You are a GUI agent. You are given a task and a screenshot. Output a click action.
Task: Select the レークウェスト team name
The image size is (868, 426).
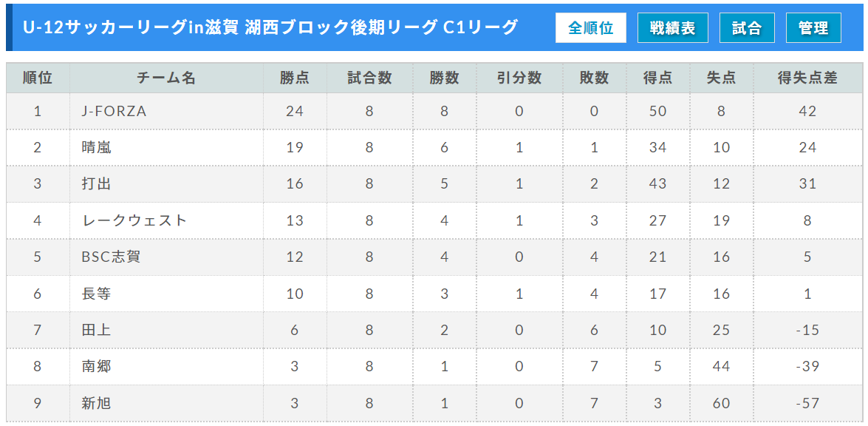click(135, 220)
